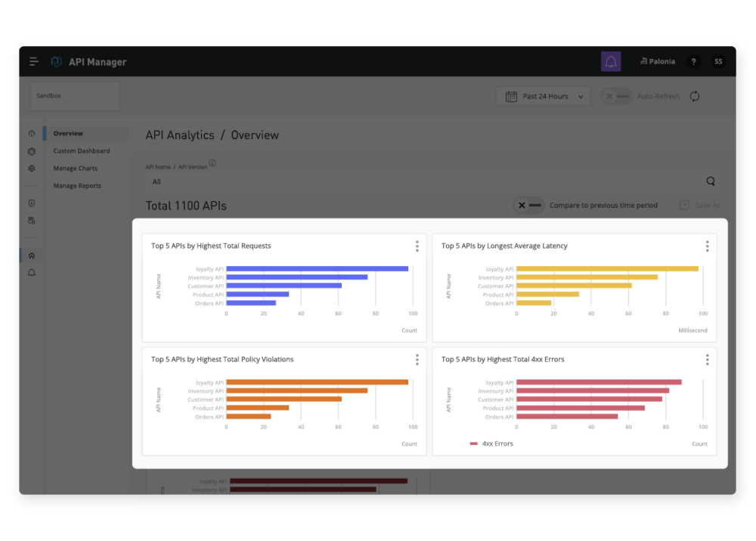The width and height of the screenshot is (756, 541).
Task: Open the SS user avatar menu
Action: coord(718,61)
